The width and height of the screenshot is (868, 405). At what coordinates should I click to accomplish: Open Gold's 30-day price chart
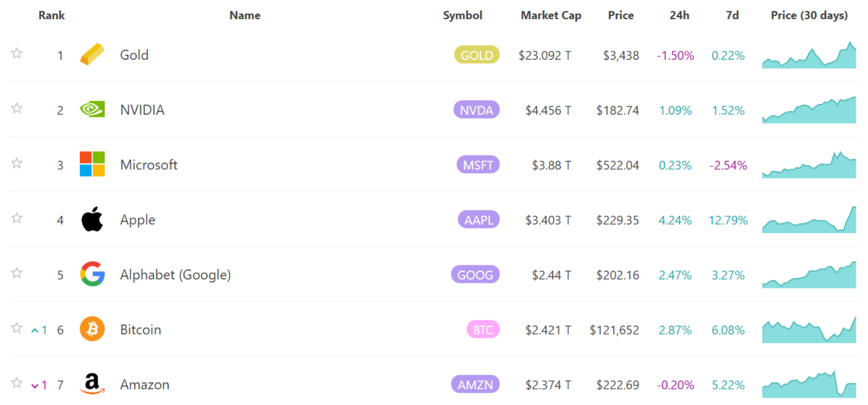coord(809,55)
